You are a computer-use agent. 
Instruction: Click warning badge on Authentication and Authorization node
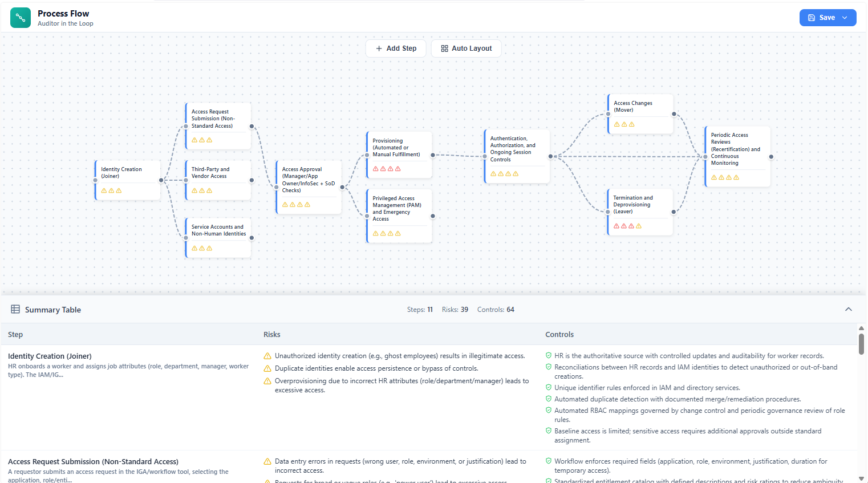point(493,173)
